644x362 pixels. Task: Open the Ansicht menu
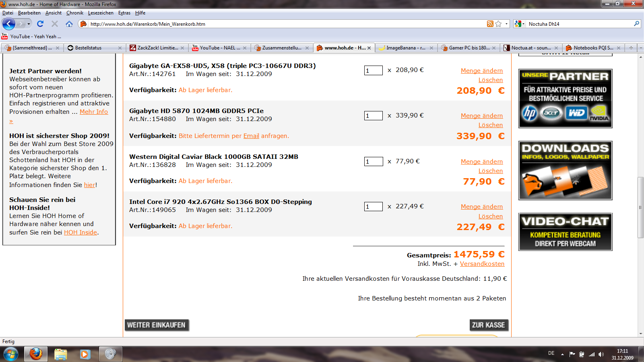pyautogui.click(x=54, y=13)
